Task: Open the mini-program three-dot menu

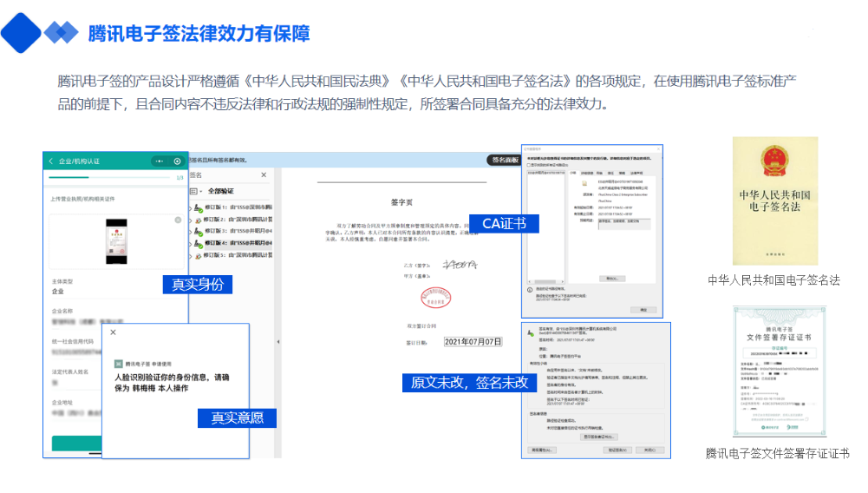Action: [159, 161]
